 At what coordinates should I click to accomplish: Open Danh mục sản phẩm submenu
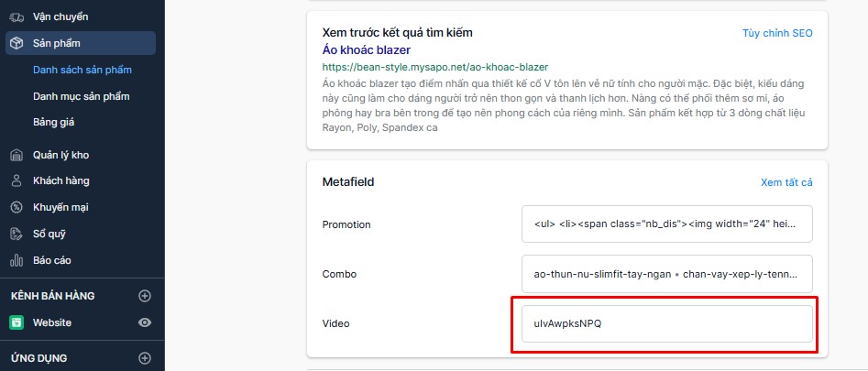[82, 96]
